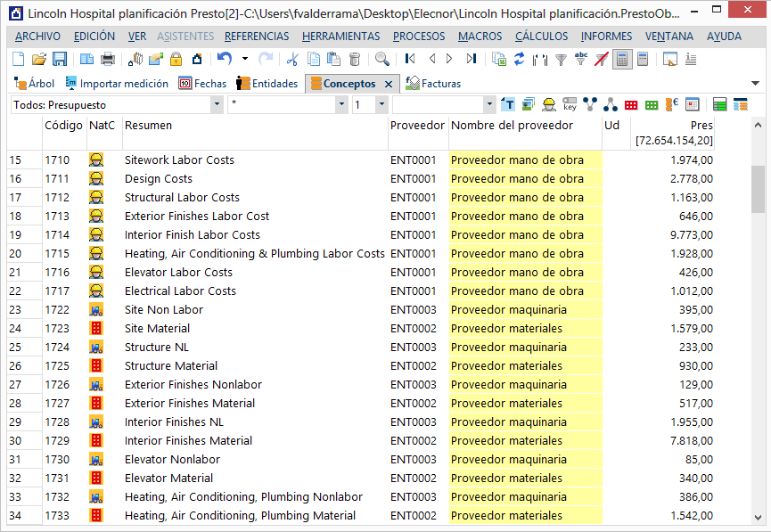Paste from clipboard with the paste icon
The image size is (771, 532).
coord(334,60)
